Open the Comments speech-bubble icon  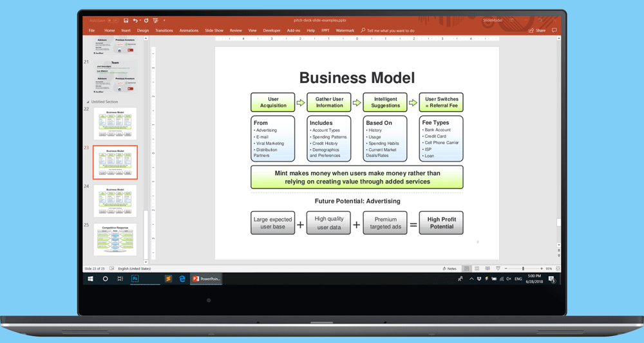[554, 30]
